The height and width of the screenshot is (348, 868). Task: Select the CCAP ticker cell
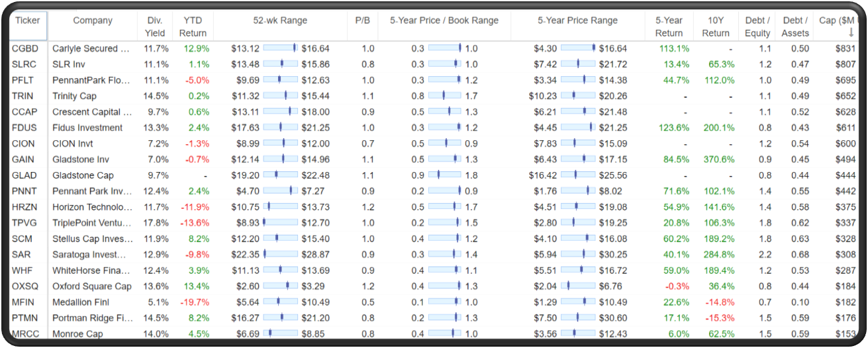click(x=24, y=112)
